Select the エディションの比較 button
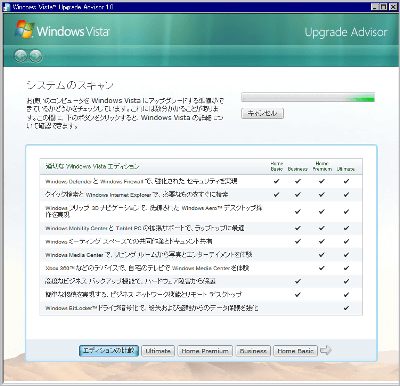 click(x=109, y=351)
